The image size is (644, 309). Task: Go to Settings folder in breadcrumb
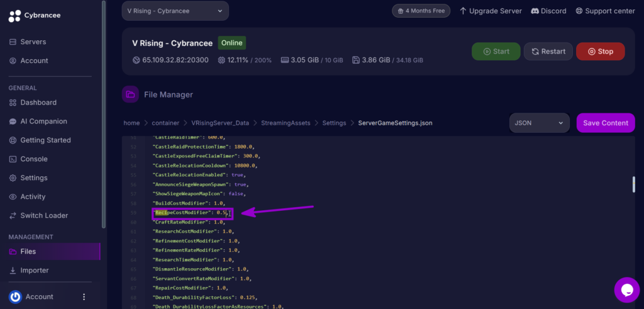(335, 123)
